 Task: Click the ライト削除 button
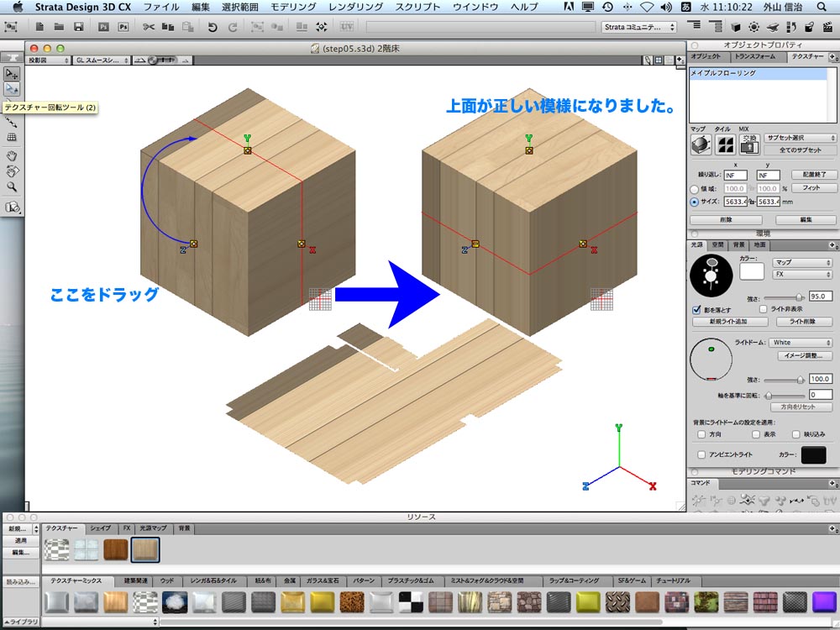[x=802, y=322]
